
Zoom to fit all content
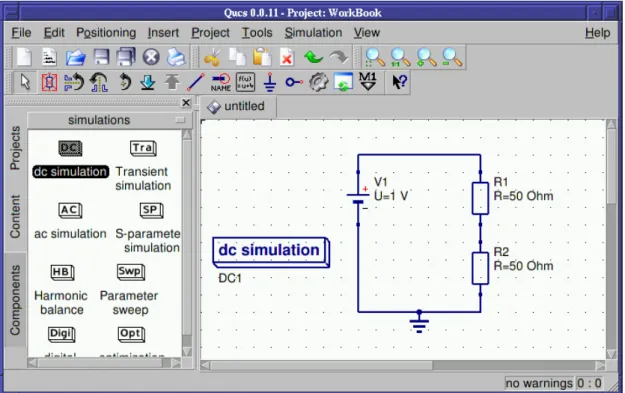pos(375,58)
